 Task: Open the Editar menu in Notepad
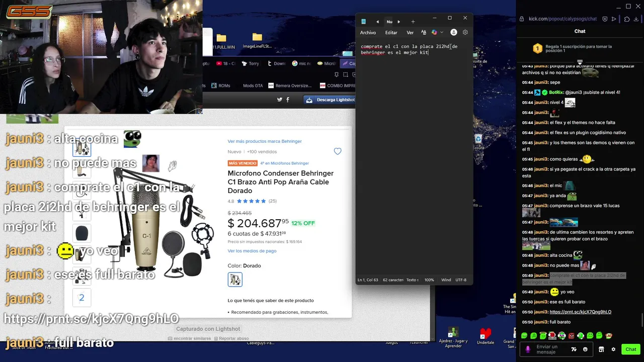[391, 33]
